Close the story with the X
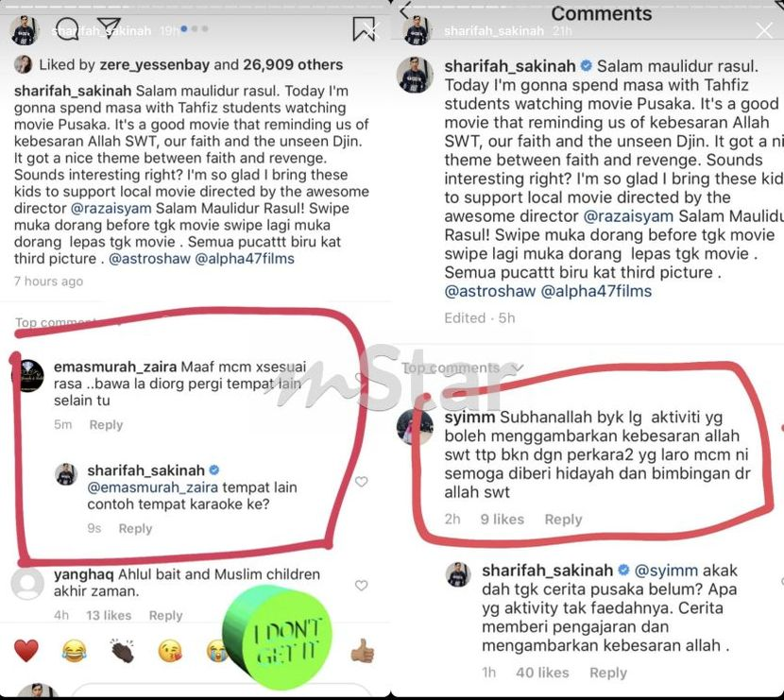This screenshot has width=784, height=700. click(x=764, y=30)
